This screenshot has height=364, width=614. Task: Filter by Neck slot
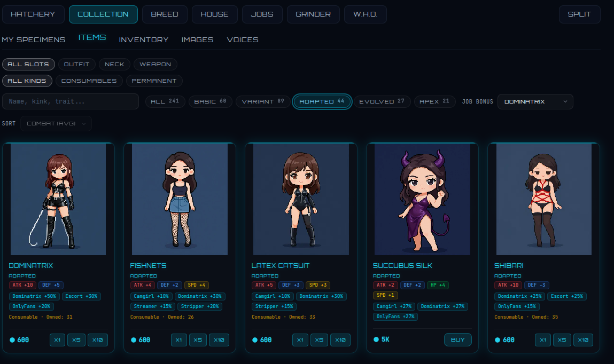[114, 64]
